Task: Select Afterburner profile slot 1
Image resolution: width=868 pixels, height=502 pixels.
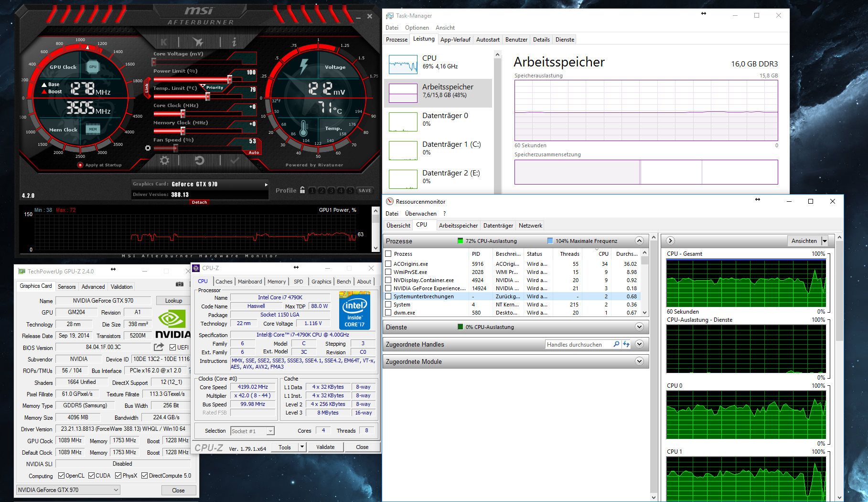Action: 312,190
